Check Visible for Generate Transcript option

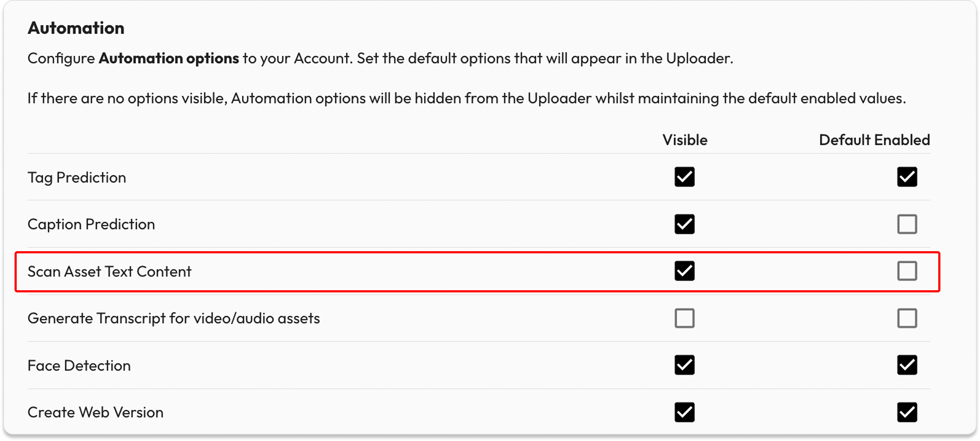coord(684,318)
